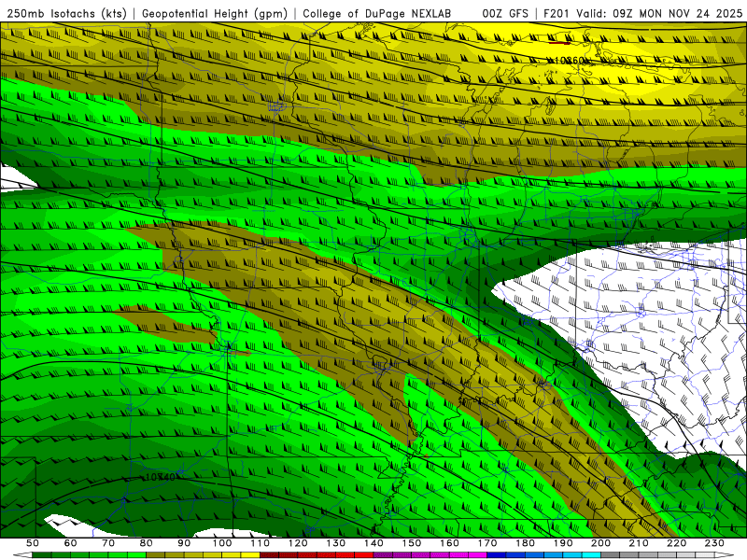Click the 80 kt color scale label
This screenshot has width=747, height=560.
pyautogui.click(x=147, y=543)
